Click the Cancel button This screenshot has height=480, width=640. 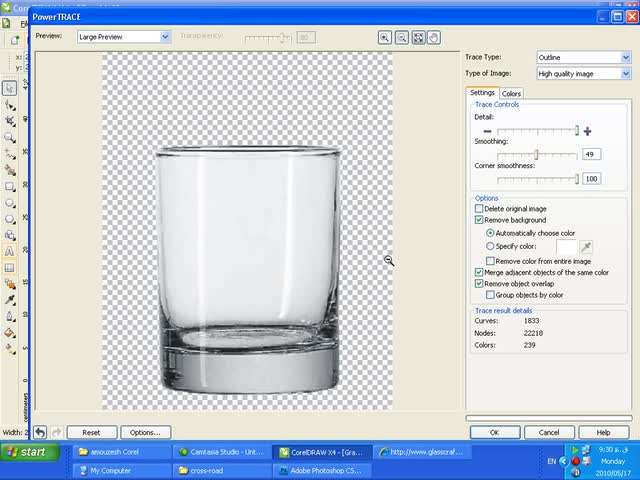coord(549,432)
